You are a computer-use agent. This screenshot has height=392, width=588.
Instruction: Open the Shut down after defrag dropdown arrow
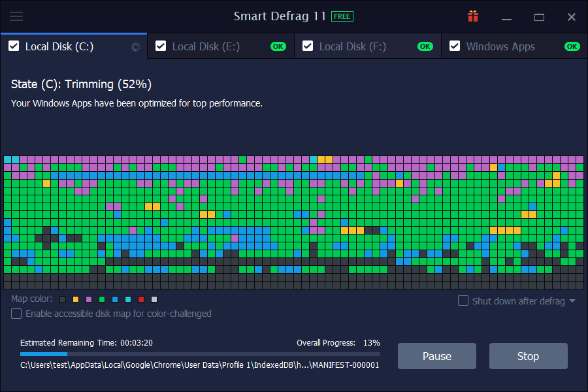point(573,301)
